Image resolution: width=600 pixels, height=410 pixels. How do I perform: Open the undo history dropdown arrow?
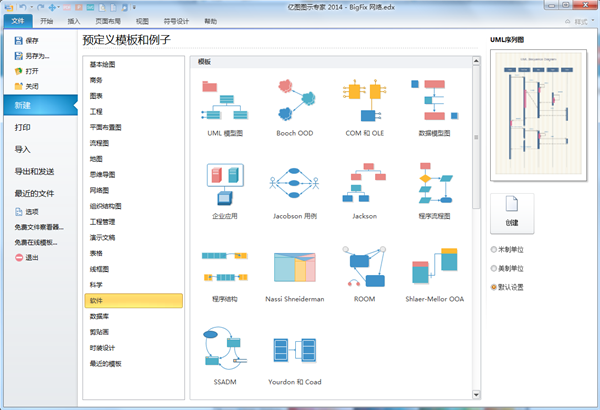pyautogui.click(x=31, y=7)
